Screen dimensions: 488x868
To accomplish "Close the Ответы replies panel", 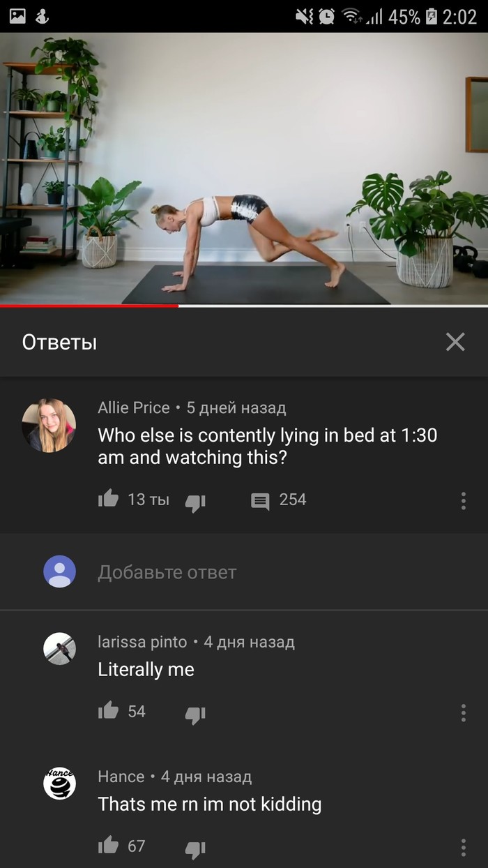I will [x=455, y=342].
